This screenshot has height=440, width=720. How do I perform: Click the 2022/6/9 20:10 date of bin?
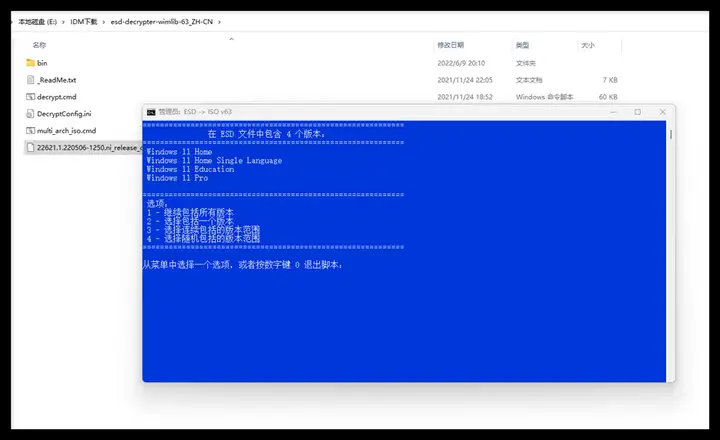461,63
